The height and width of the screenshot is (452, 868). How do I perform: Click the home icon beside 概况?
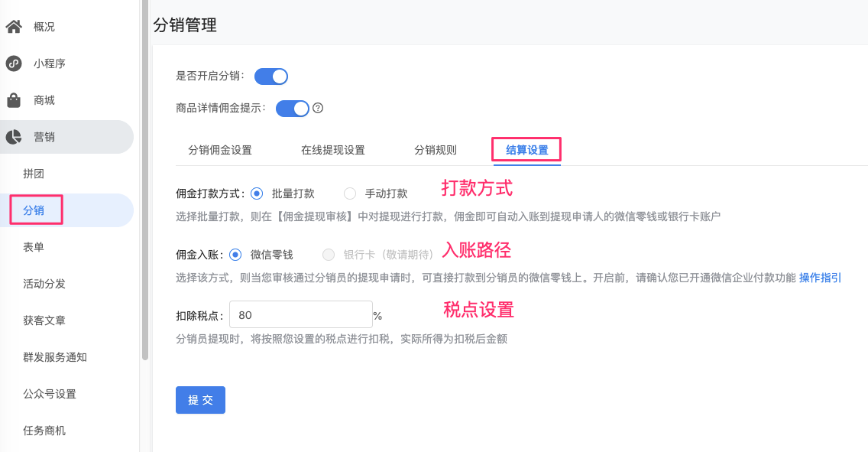[x=14, y=27]
